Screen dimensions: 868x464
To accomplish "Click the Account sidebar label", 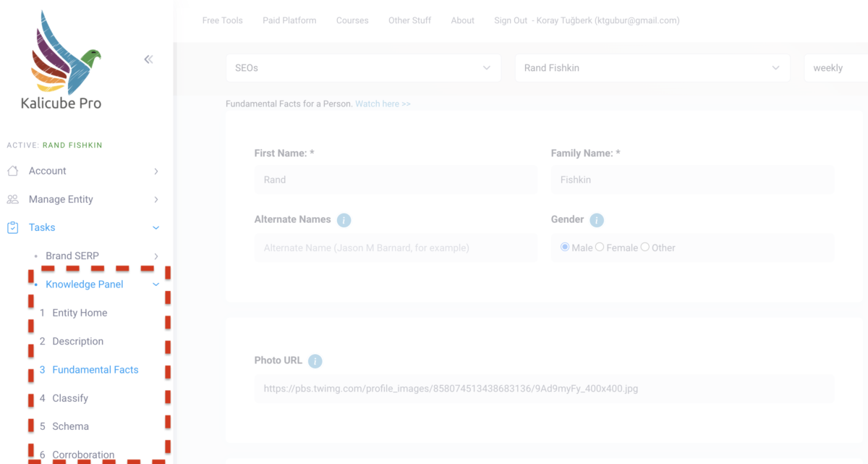I will point(48,171).
